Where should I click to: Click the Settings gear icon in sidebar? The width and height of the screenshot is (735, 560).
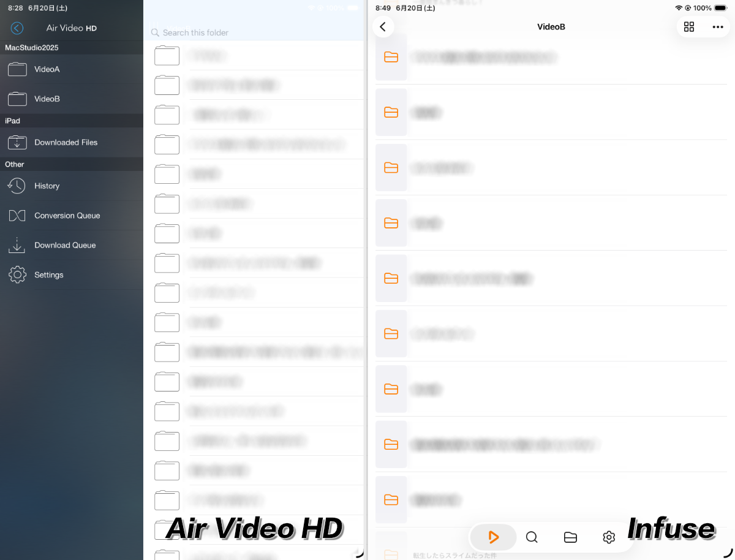(x=17, y=275)
